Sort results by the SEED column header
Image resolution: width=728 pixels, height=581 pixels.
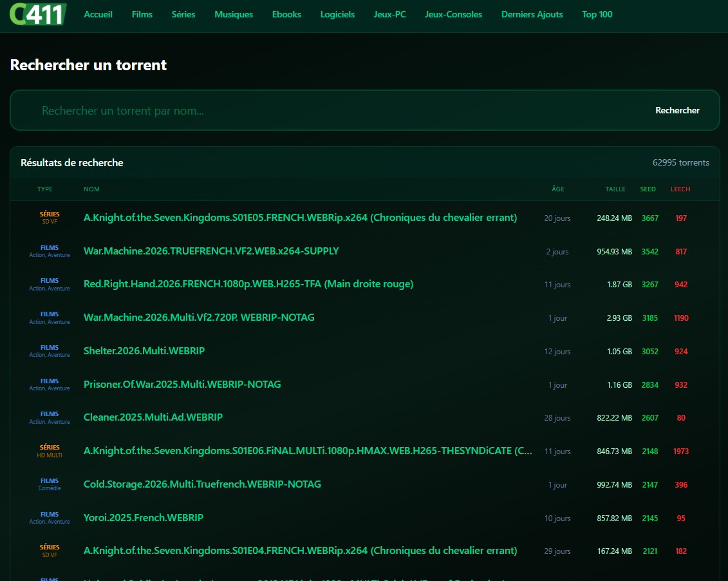point(648,189)
